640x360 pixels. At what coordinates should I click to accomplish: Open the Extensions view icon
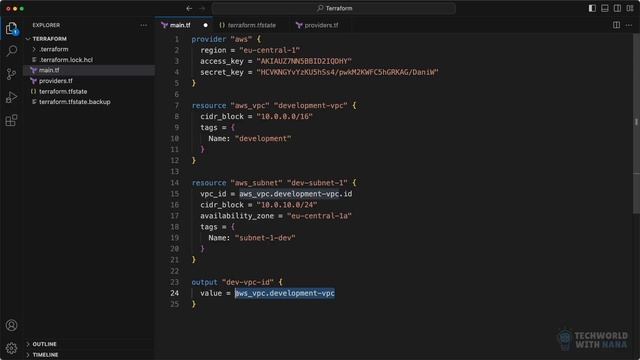[11, 120]
